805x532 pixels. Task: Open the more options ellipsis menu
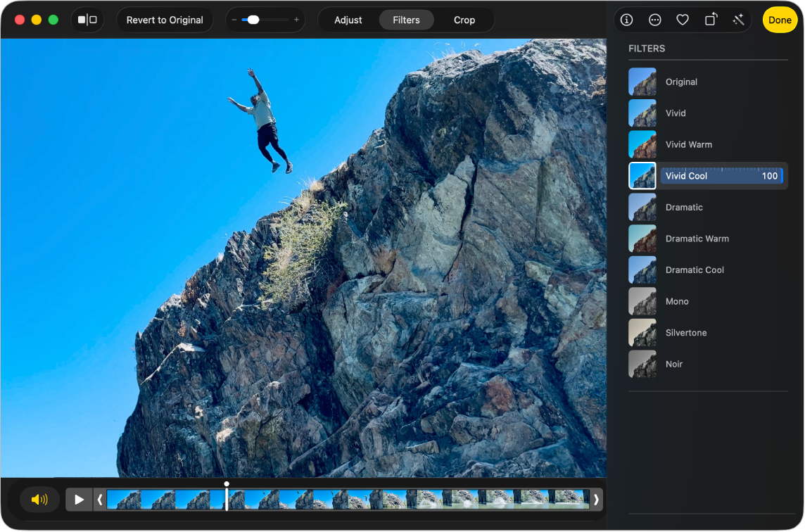[x=654, y=20]
